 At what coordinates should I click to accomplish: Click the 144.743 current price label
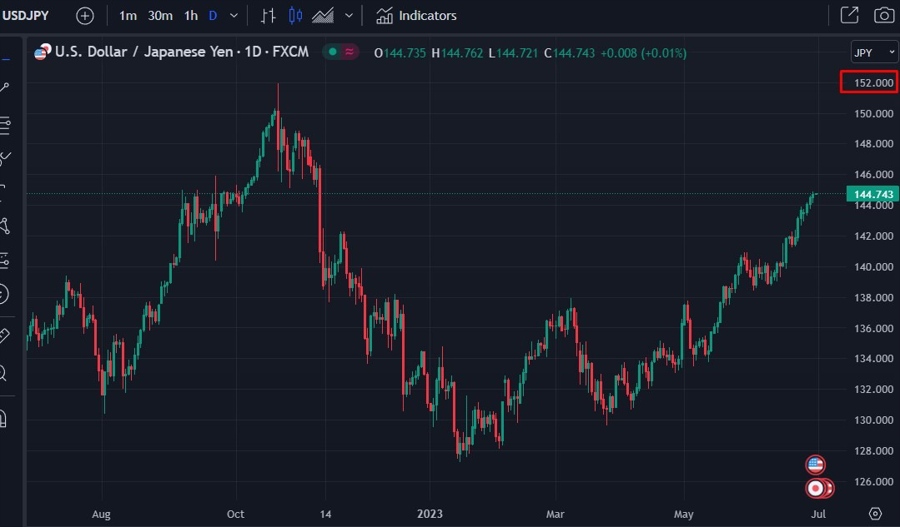(872, 194)
